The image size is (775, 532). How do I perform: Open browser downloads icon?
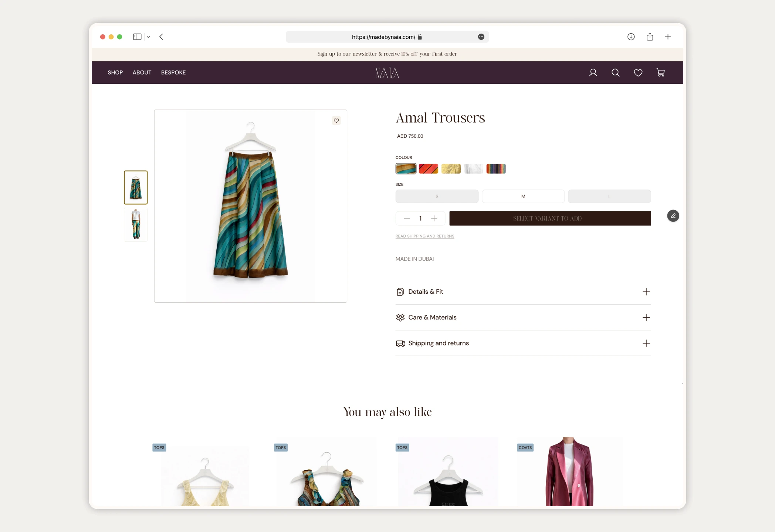pos(631,37)
